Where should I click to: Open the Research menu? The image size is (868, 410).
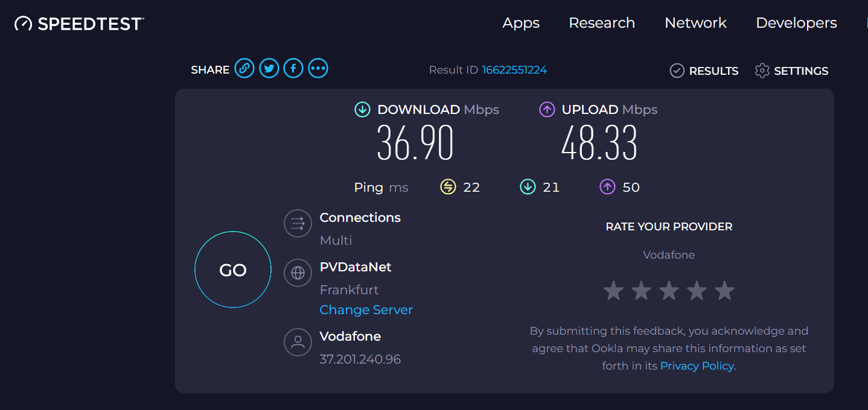point(602,23)
